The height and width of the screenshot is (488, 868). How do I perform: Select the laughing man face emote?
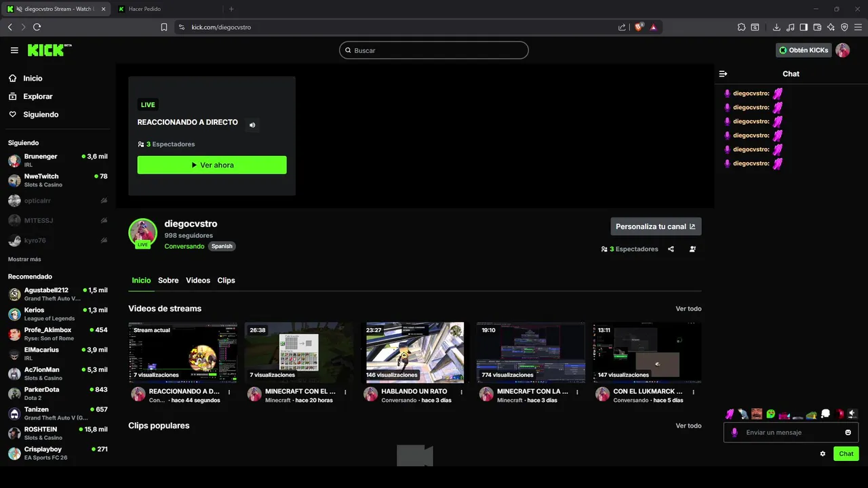click(x=757, y=414)
